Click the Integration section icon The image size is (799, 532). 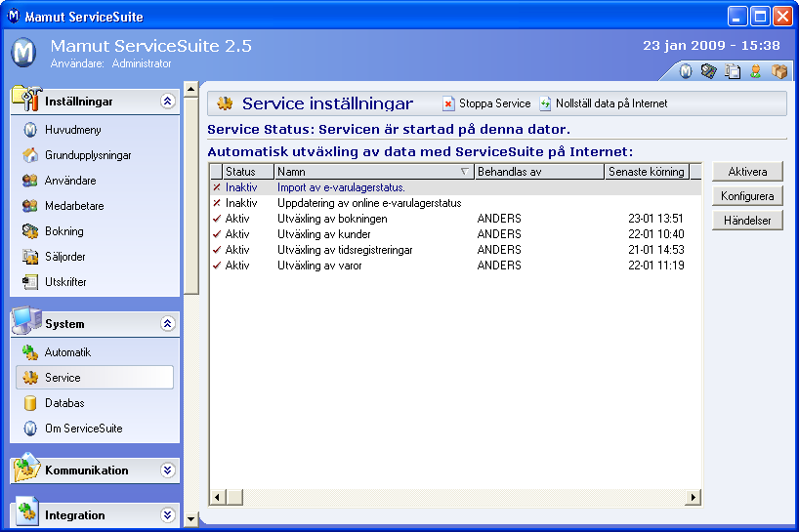[x=26, y=512]
